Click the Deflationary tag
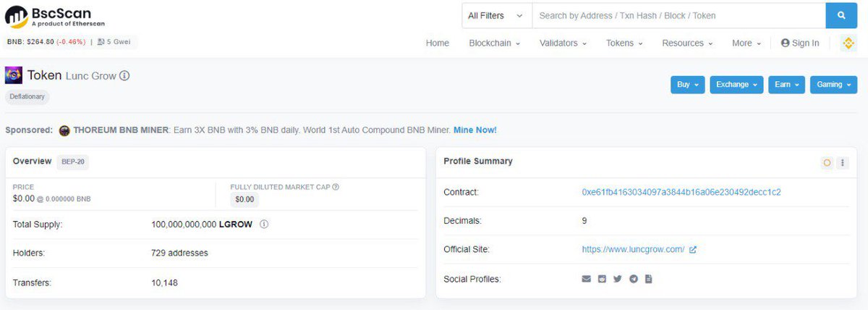This screenshot has width=868, height=310. pyautogui.click(x=27, y=96)
